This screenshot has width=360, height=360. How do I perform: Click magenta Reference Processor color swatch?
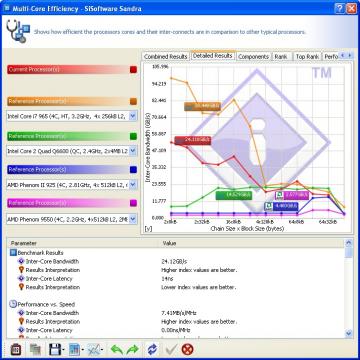[x=133, y=203]
